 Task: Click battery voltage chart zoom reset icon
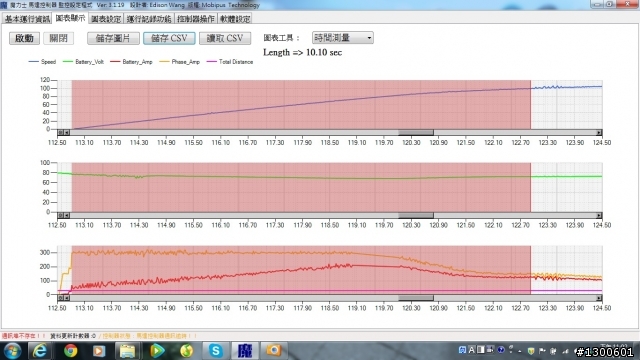[x=60, y=215]
